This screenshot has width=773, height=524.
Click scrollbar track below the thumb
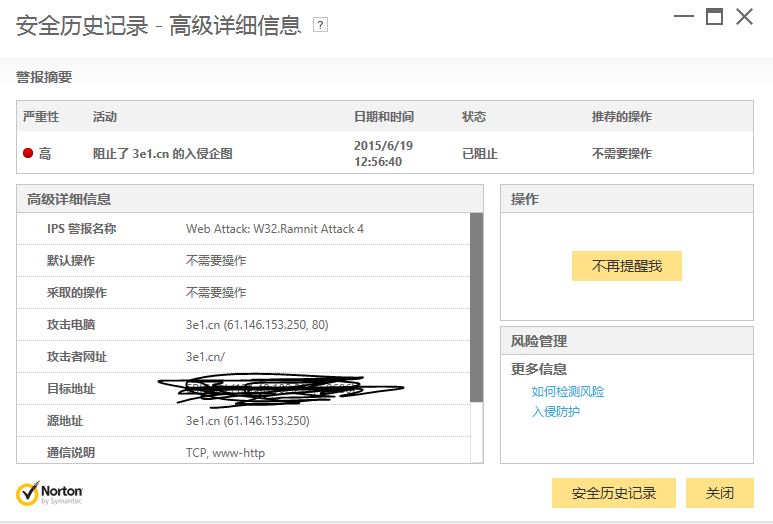(476, 432)
